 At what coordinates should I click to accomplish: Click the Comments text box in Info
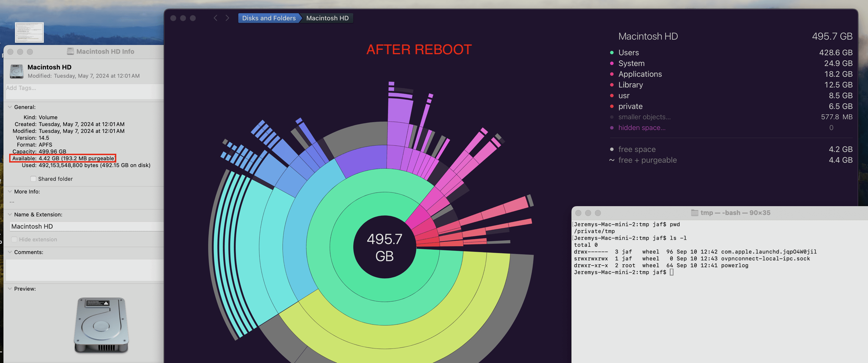[x=85, y=270]
